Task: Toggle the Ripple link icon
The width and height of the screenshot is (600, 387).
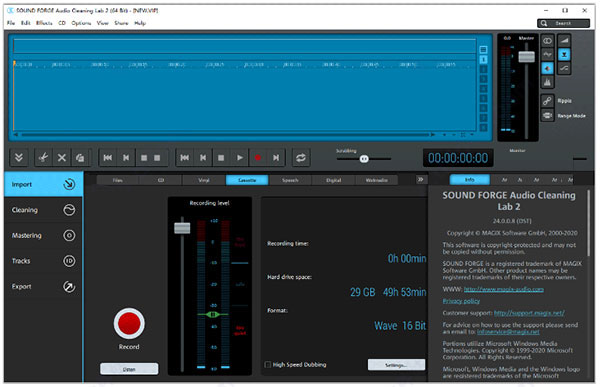Action: click(x=547, y=101)
